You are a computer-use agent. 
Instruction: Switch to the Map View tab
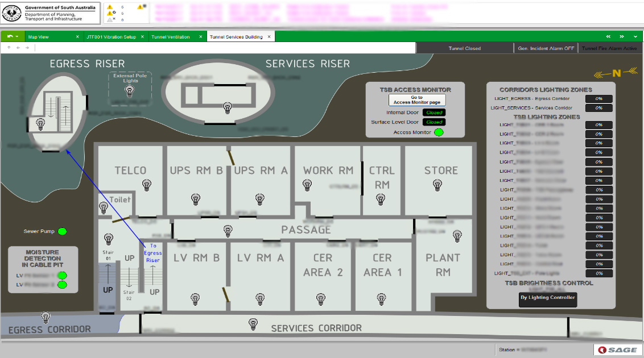tap(39, 37)
